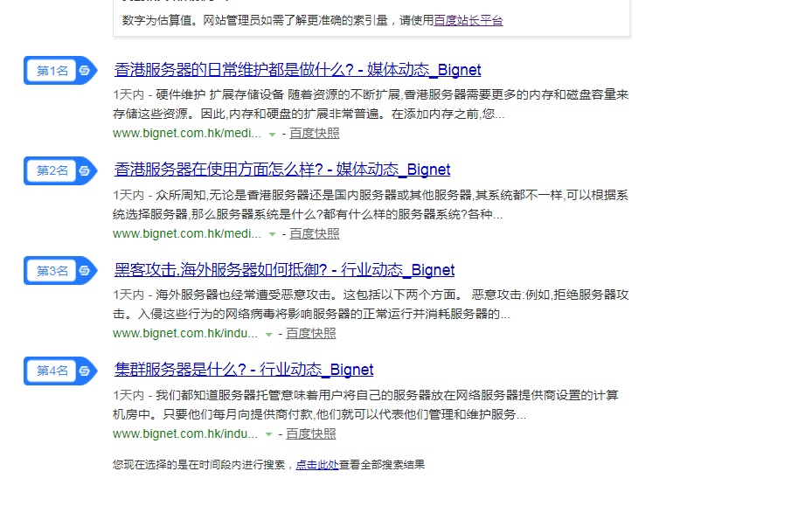Open 百度快照 for 黑客攻击 result

[310, 333]
